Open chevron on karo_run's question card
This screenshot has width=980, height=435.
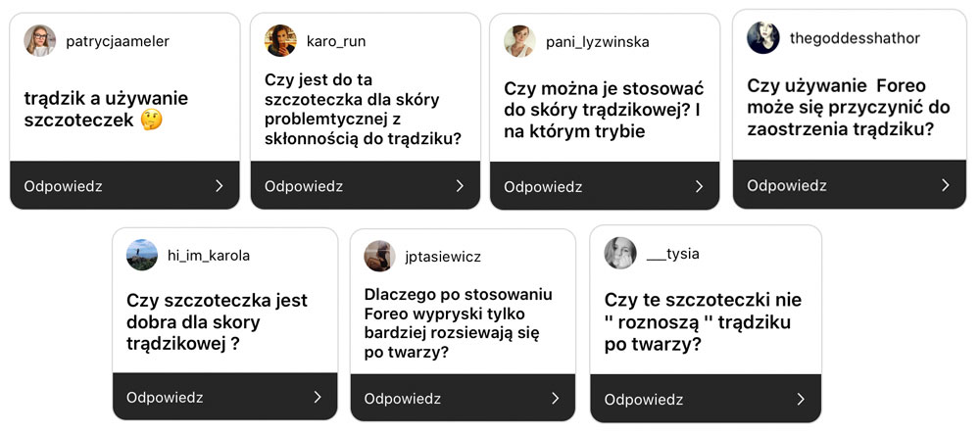[x=459, y=186]
